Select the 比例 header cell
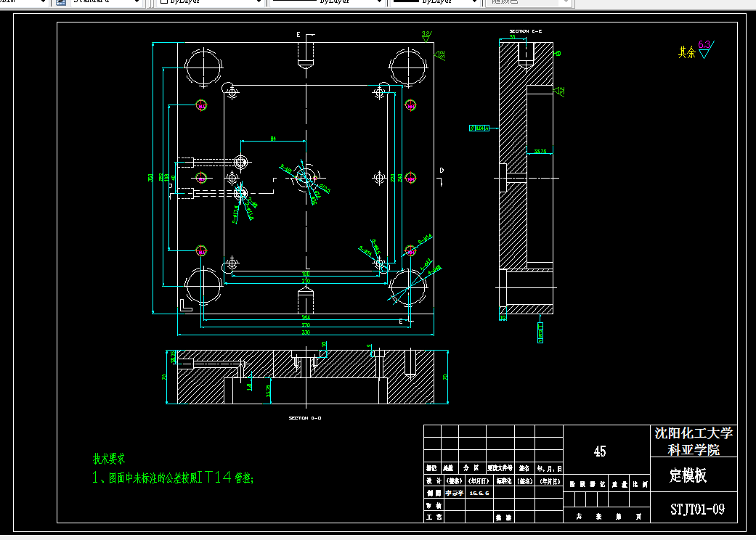 641,484
